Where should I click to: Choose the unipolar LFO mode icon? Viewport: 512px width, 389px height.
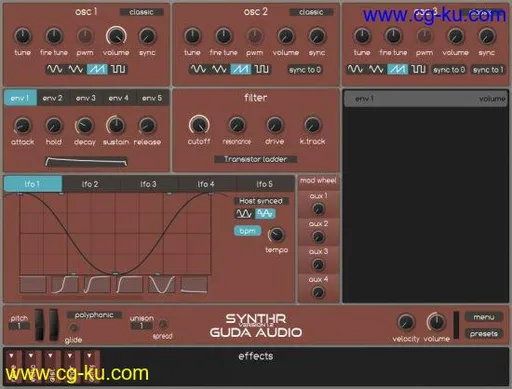pyautogui.click(x=244, y=214)
